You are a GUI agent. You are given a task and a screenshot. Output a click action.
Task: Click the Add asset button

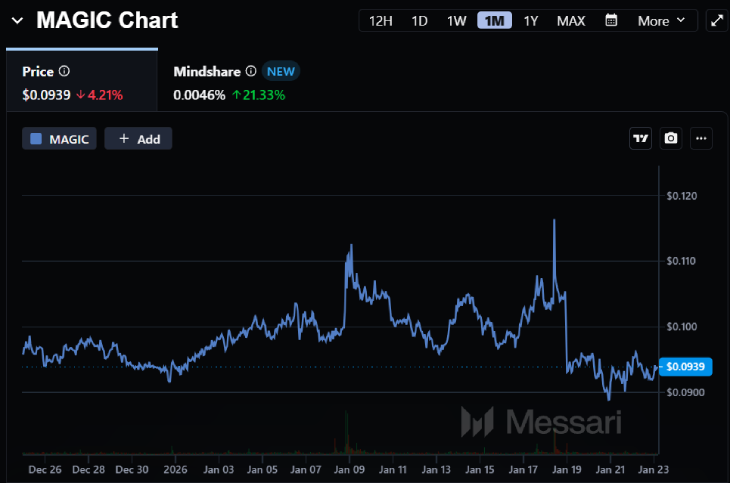139,139
